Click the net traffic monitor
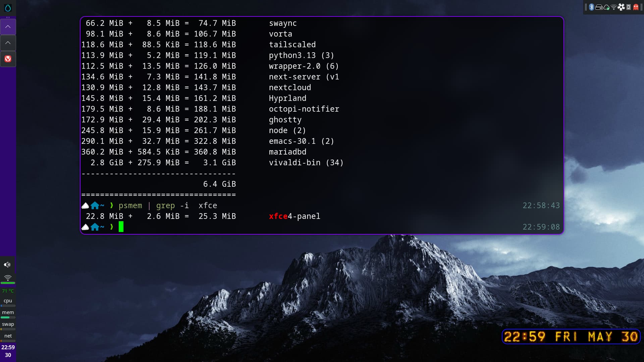Viewport: 644px width, 362px height. 8,338
